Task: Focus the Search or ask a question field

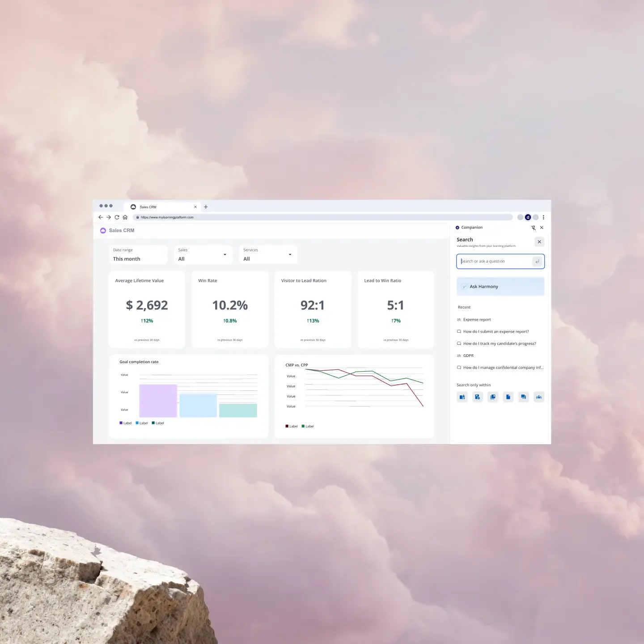Action: click(x=494, y=261)
